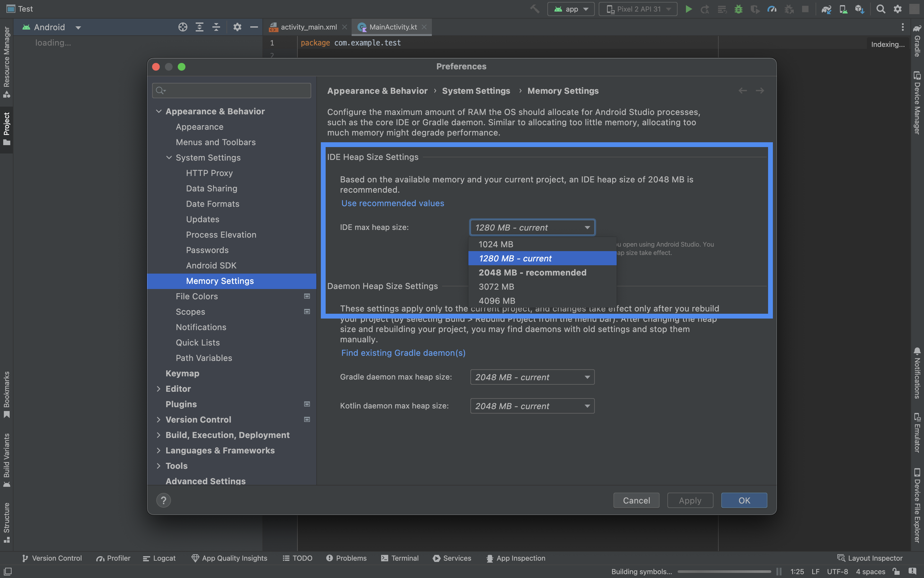Screen dimensions: 924x578
Task: Click the Preferences search field
Action: [231, 91]
